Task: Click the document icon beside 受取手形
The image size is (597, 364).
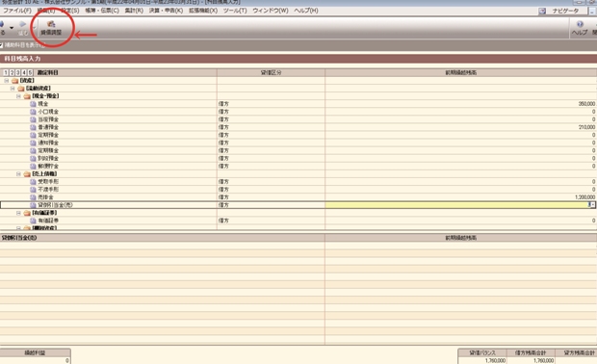Action: coord(33,182)
